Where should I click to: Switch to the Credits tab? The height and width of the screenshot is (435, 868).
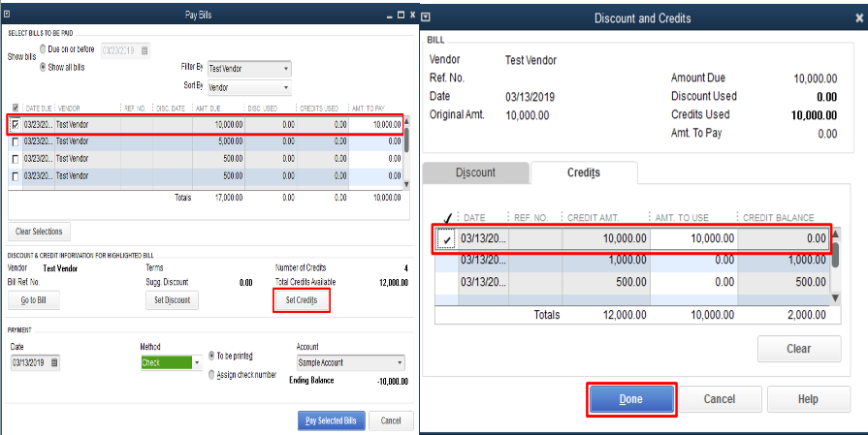[x=584, y=172]
